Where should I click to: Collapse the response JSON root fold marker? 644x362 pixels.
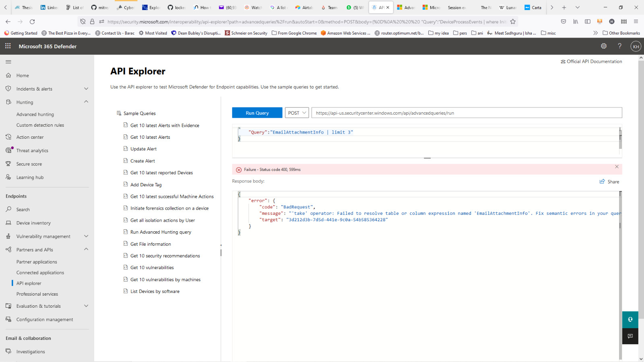(x=239, y=194)
